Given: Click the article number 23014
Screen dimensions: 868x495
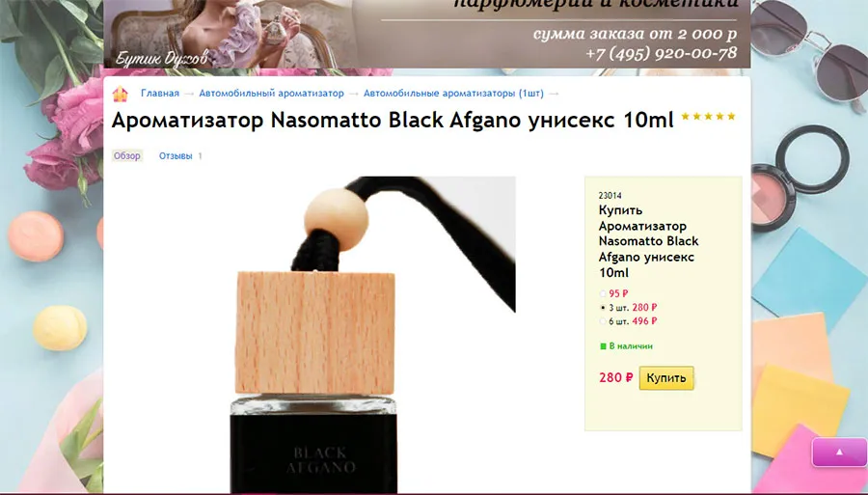Looking at the screenshot, I should click(610, 196).
